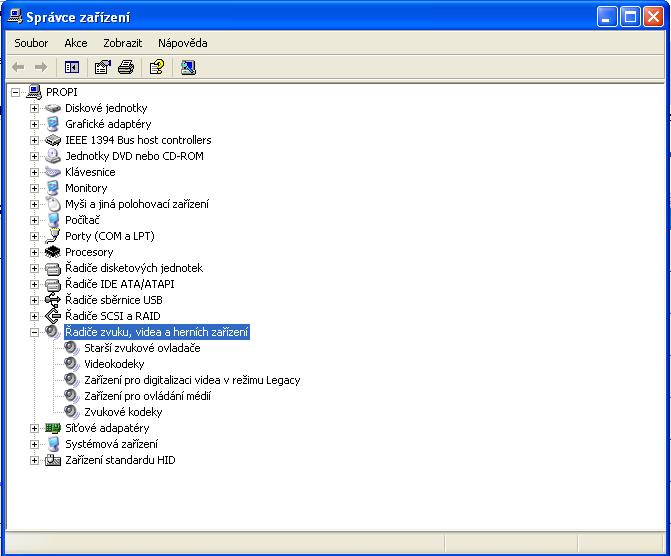
Task: Select the Procesory label
Action: tap(89, 252)
